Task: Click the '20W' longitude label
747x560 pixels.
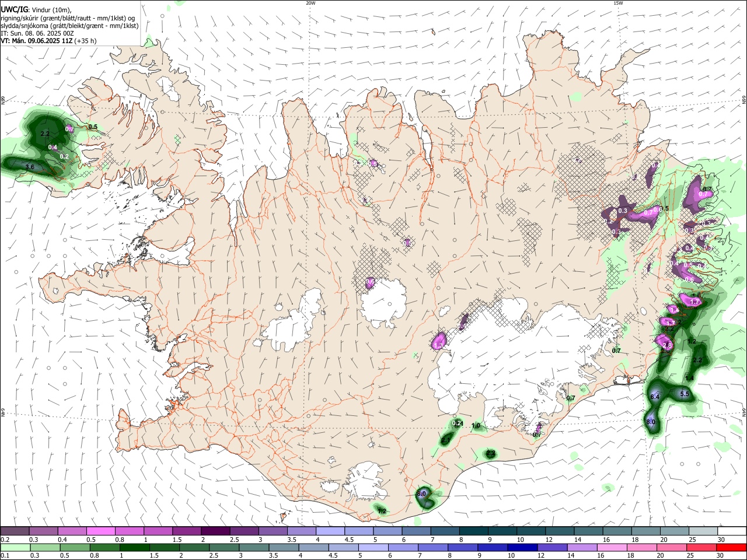Action: pyautogui.click(x=310, y=3)
